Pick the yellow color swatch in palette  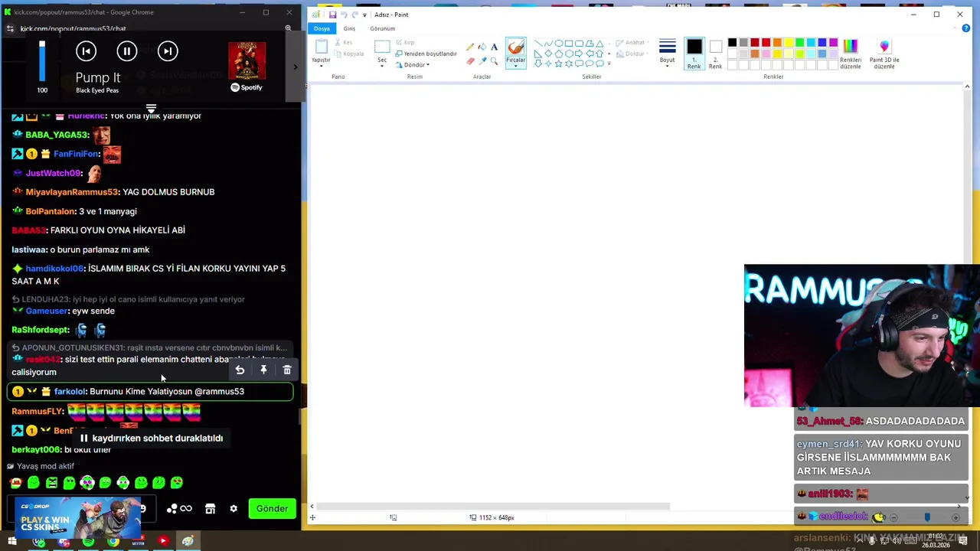pos(789,43)
